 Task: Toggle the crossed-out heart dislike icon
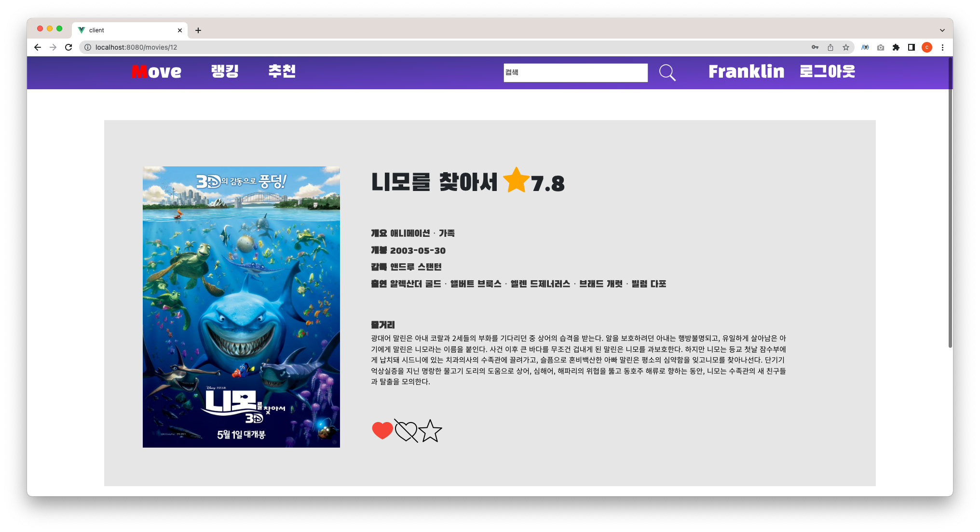(406, 430)
